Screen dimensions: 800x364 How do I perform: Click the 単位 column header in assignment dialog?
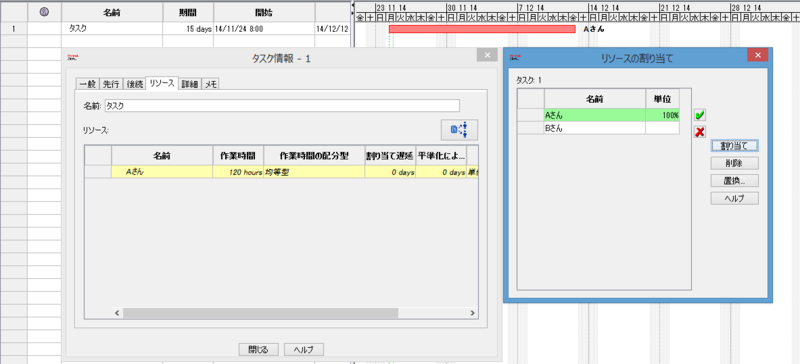(x=662, y=98)
